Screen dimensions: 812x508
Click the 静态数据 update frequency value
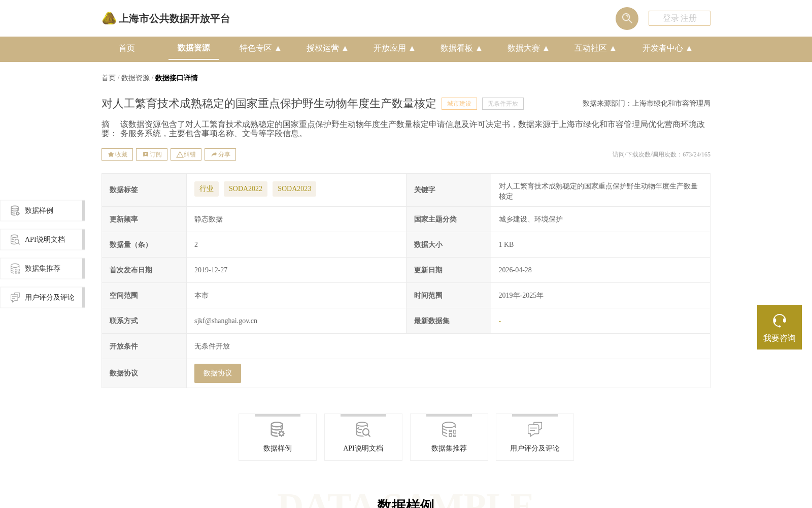pyautogui.click(x=209, y=219)
